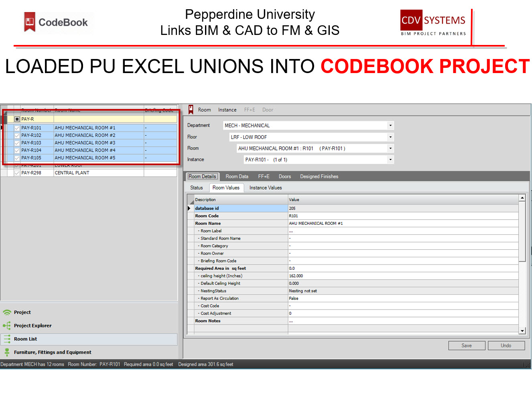Select the Instance menu item

(x=227, y=110)
